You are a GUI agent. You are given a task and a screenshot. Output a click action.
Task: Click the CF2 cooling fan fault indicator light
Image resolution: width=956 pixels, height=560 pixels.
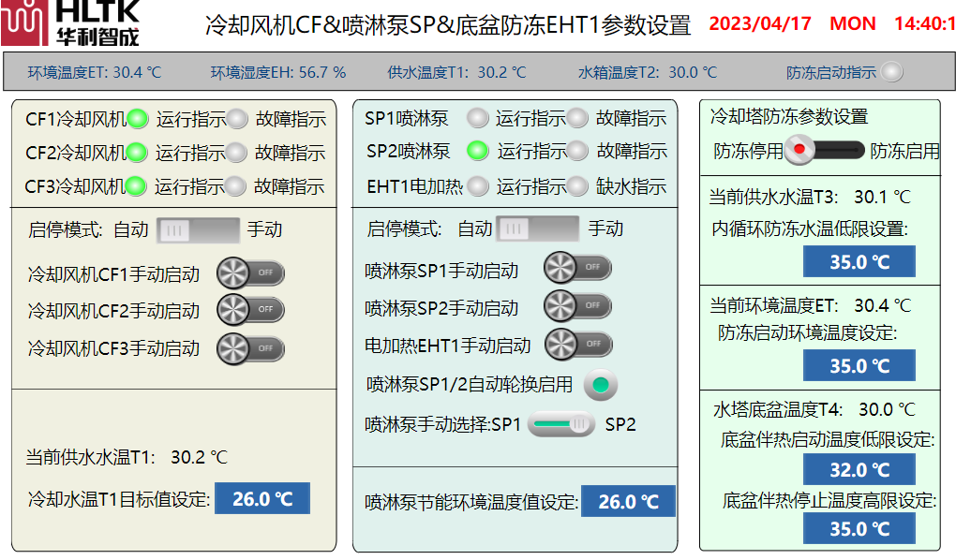click(x=237, y=152)
